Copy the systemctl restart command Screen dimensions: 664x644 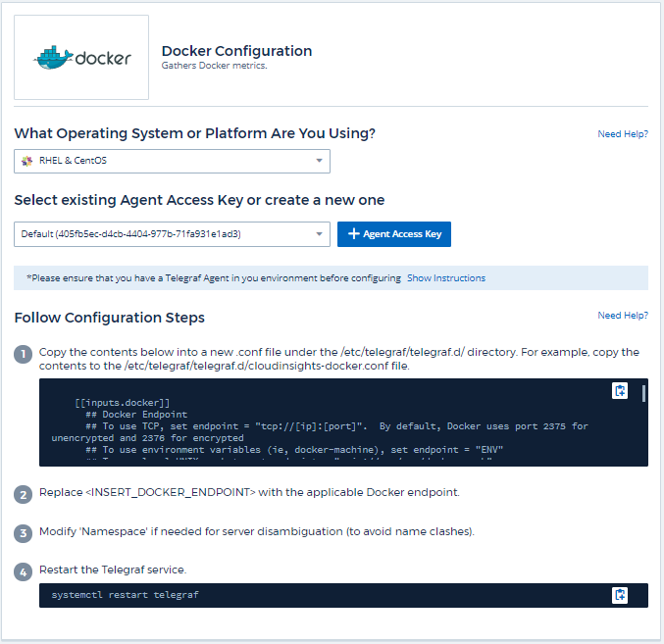(x=619, y=595)
